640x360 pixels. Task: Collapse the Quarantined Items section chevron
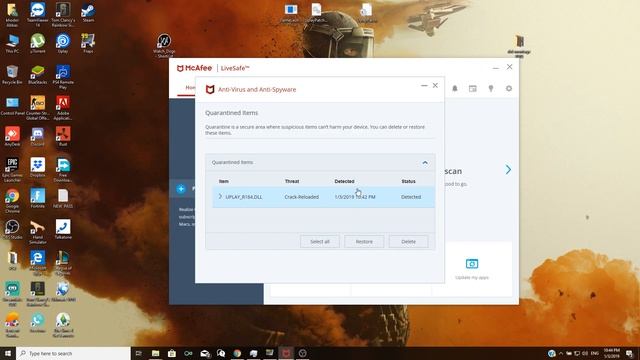pyautogui.click(x=425, y=163)
